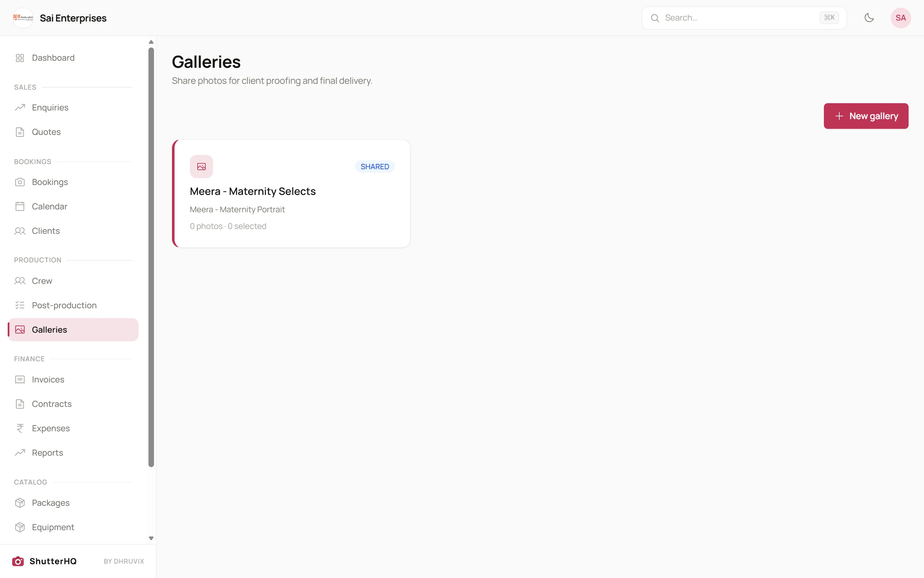Image resolution: width=924 pixels, height=578 pixels.
Task: Open the SA user avatar menu
Action: tap(901, 18)
